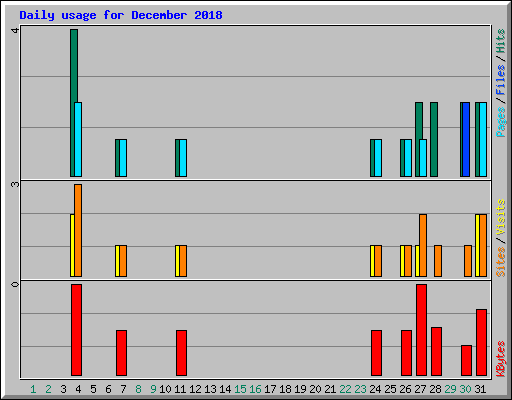Image resolution: width=512 pixels, height=400 pixels.
Task: Click the red KBytes bar for day 11
Action: tap(181, 353)
